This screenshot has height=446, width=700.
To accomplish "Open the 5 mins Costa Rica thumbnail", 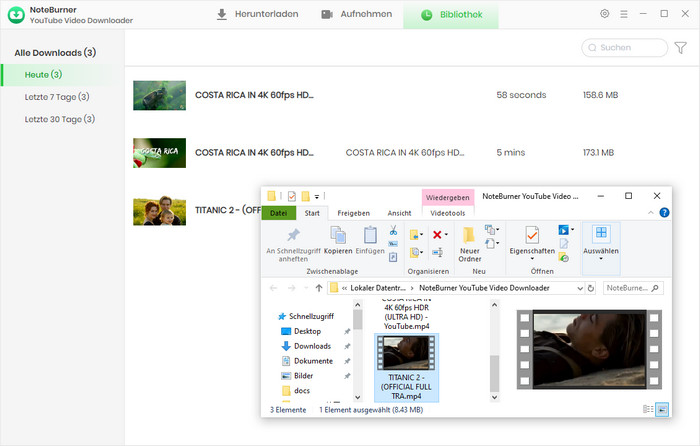I will point(159,153).
